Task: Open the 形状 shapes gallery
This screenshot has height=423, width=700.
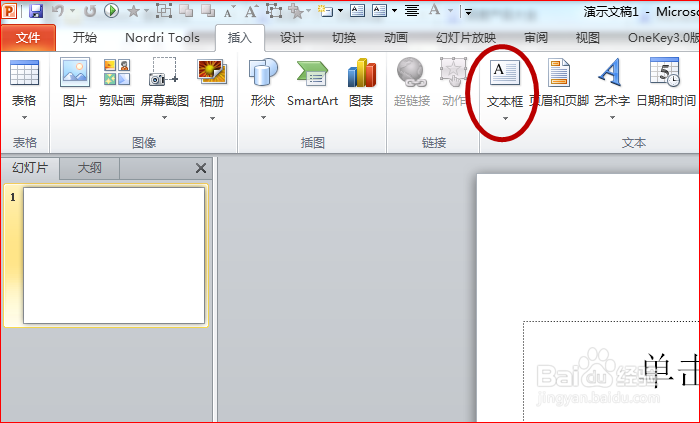Action: click(263, 83)
